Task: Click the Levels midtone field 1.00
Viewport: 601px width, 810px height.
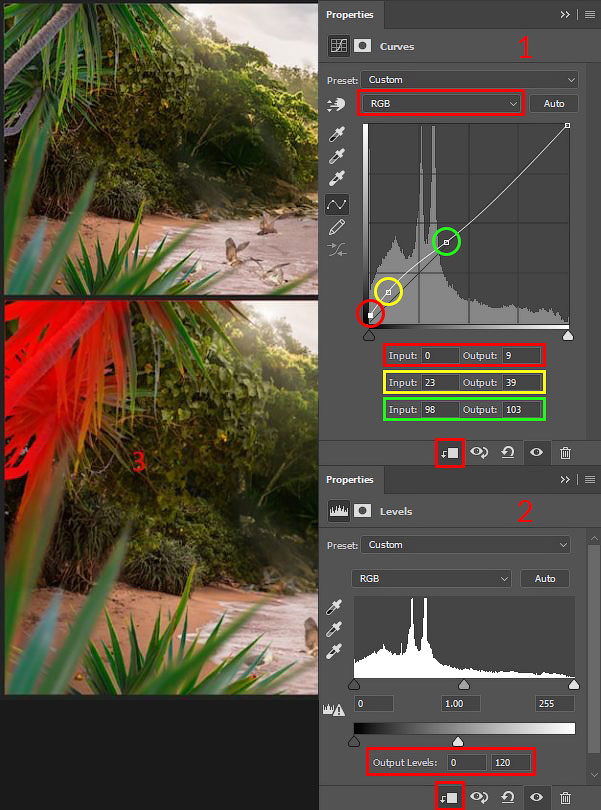Action: [x=461, y=704]
